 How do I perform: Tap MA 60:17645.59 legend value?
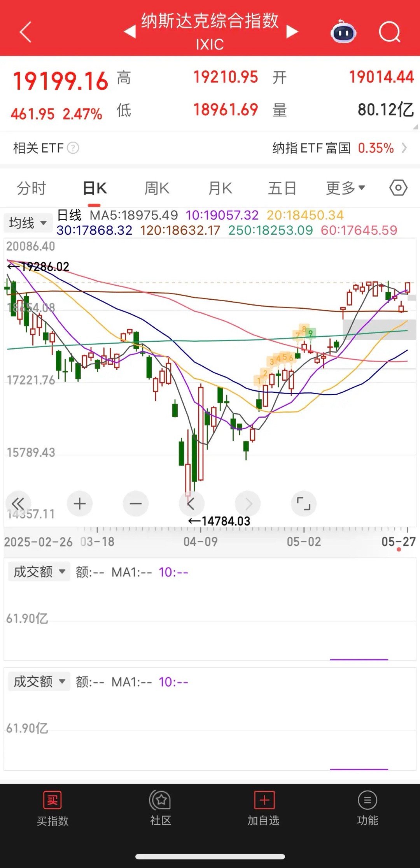tap(359, 230)
